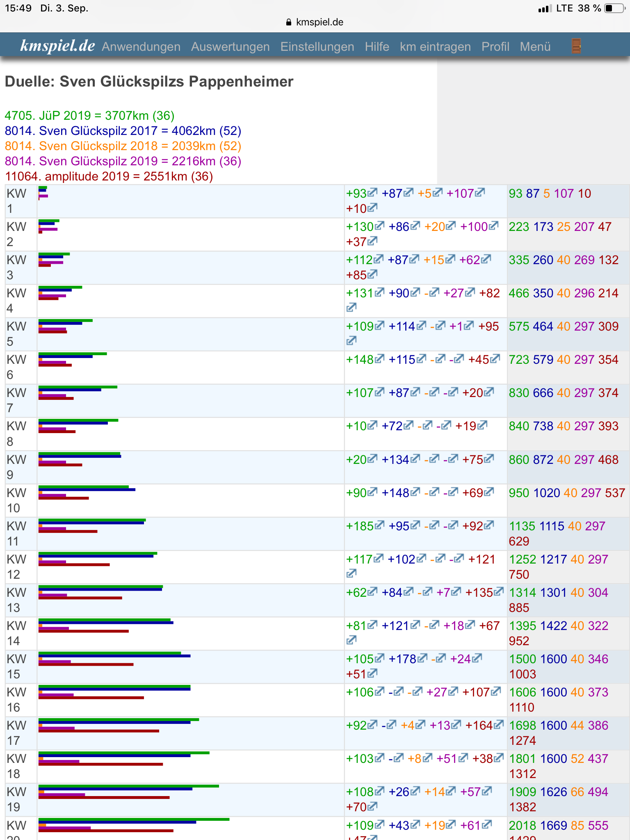
Task: Click the +100 value in KW 2
Action: coord(474,226)
